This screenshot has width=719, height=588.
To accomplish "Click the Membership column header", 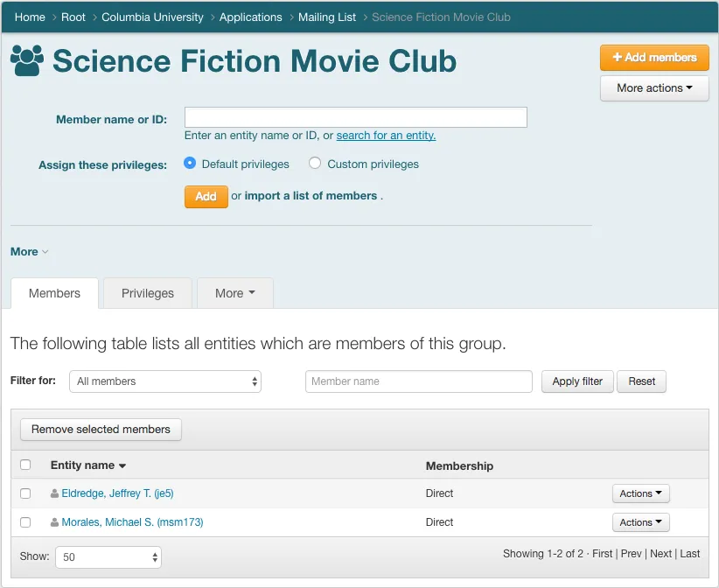I will coord(459,466).
